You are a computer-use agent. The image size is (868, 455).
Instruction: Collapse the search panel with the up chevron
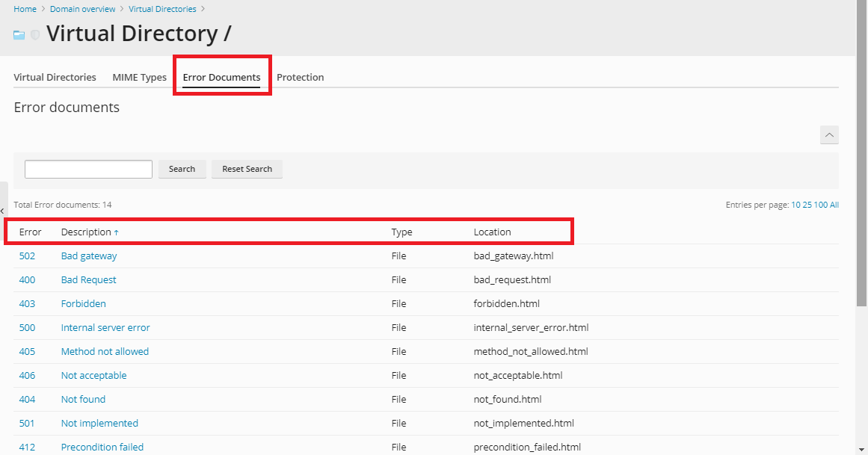(x=829, y=134)
